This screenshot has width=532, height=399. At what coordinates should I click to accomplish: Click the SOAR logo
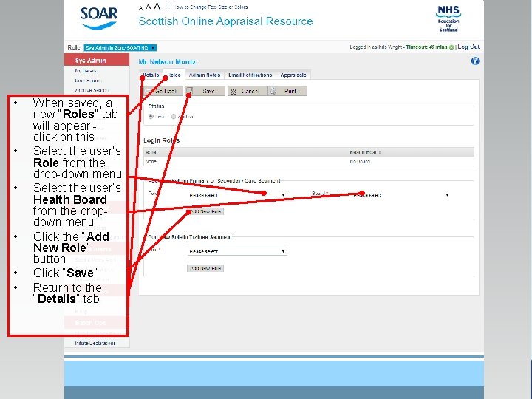(x=99, y=18)
